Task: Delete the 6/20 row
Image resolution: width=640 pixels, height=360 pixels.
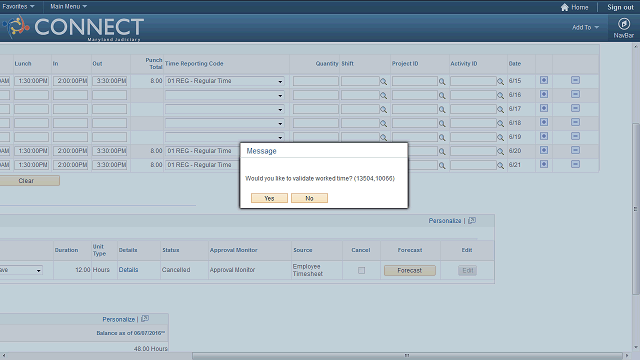Action: click(575, 150)
